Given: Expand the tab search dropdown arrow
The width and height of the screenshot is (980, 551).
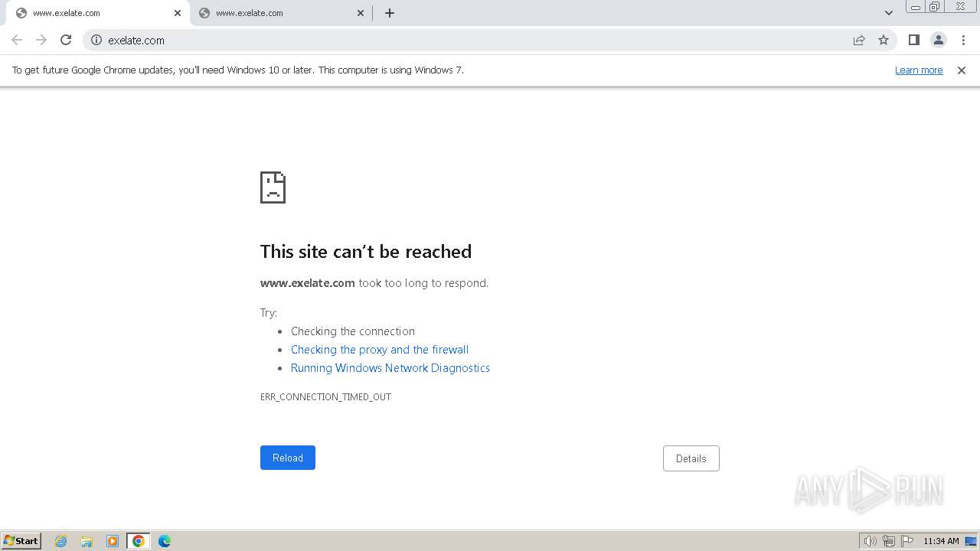Looking at the screenshot, I should pyautogui.click(x=889, y=13).
